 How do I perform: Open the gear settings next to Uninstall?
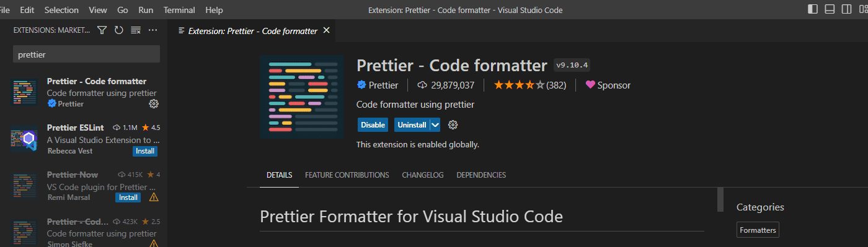click(x=453, y=125)
